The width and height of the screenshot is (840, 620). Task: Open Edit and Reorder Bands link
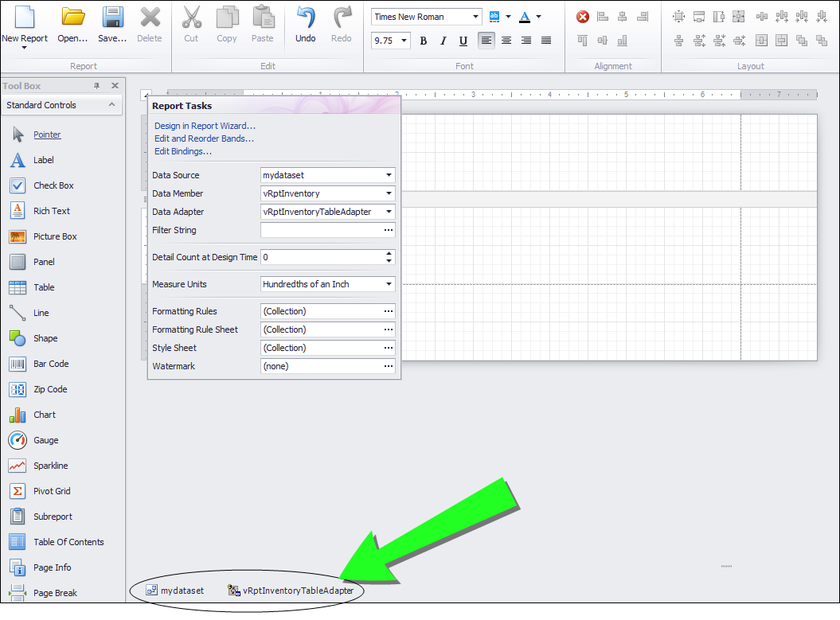204,138
